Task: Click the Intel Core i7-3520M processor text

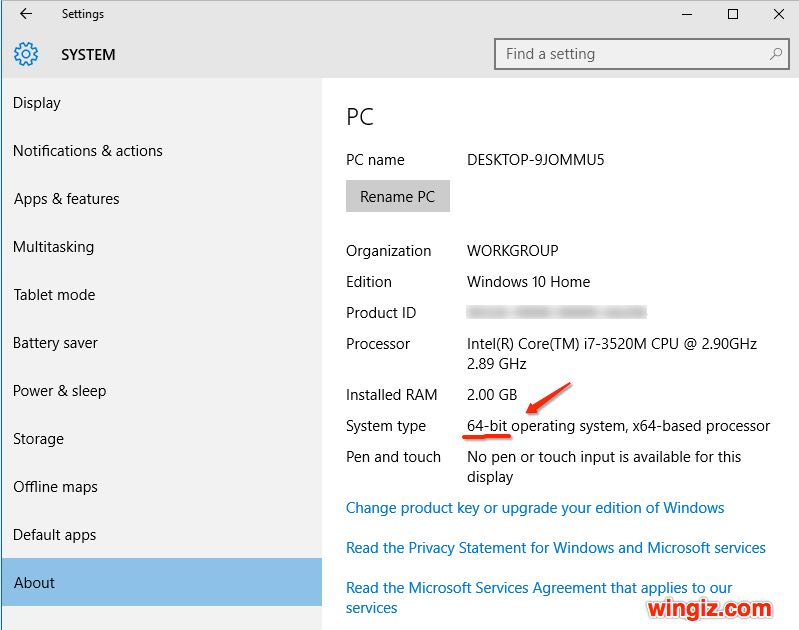Action: (611, 354)
